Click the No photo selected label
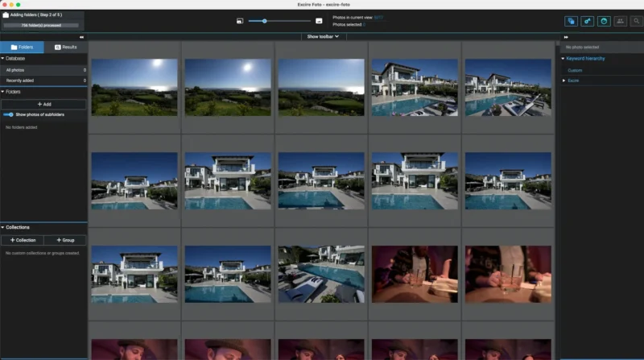The height and width of the screenshot is (360, 644). point(582,48)
